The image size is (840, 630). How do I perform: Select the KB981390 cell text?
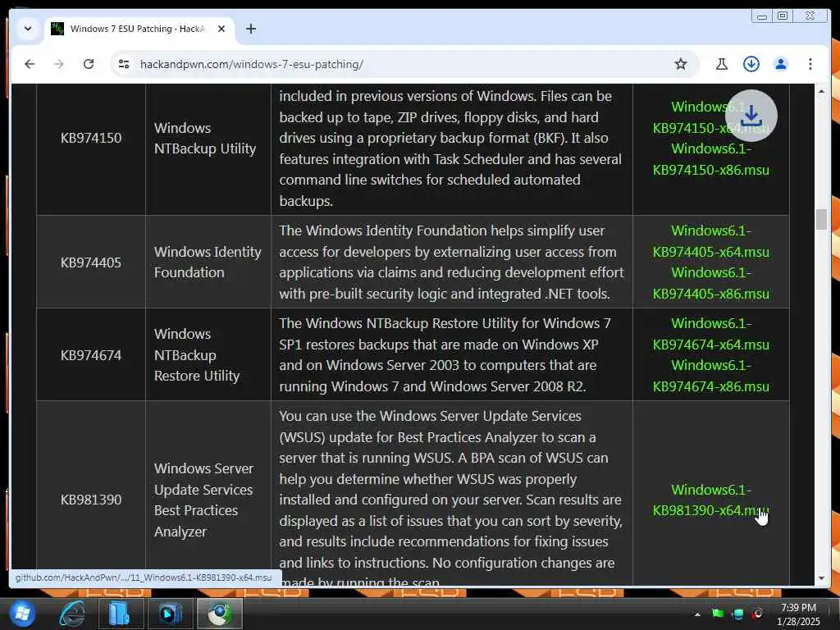(x=91, y=500)
